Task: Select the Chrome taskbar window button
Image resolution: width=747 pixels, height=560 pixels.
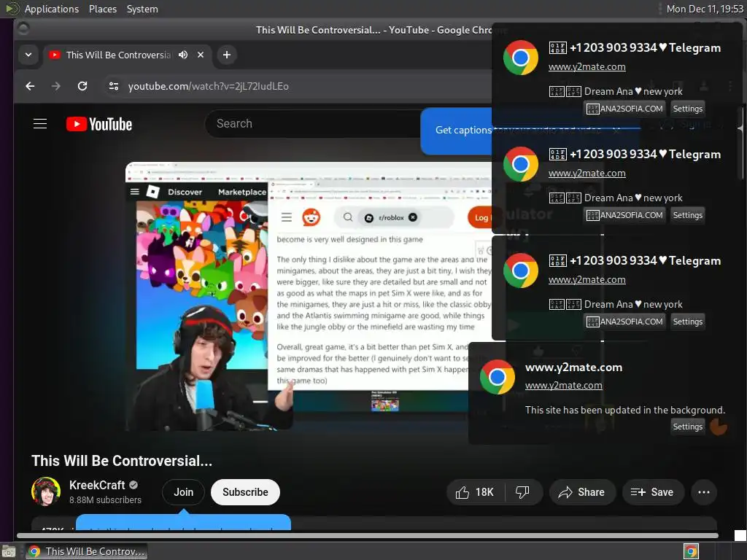Action: pos(87,551)
